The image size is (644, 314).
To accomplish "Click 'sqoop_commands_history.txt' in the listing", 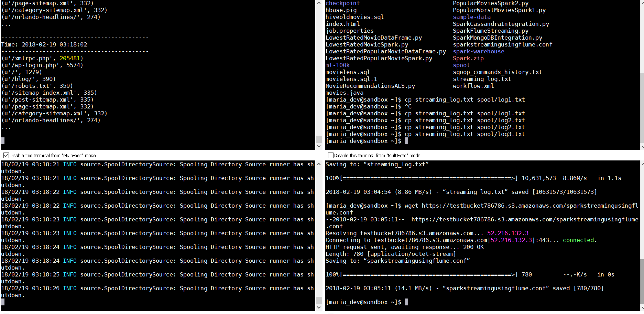I will (498, 72).
